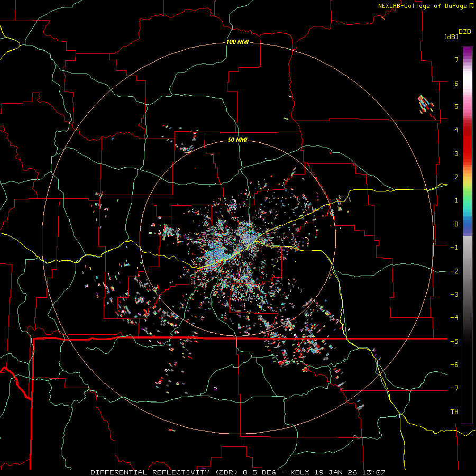This screenshot has height=476, width=476.
Task: Click the NEXLAB-College of DuPage label
Action: (422, 6)
